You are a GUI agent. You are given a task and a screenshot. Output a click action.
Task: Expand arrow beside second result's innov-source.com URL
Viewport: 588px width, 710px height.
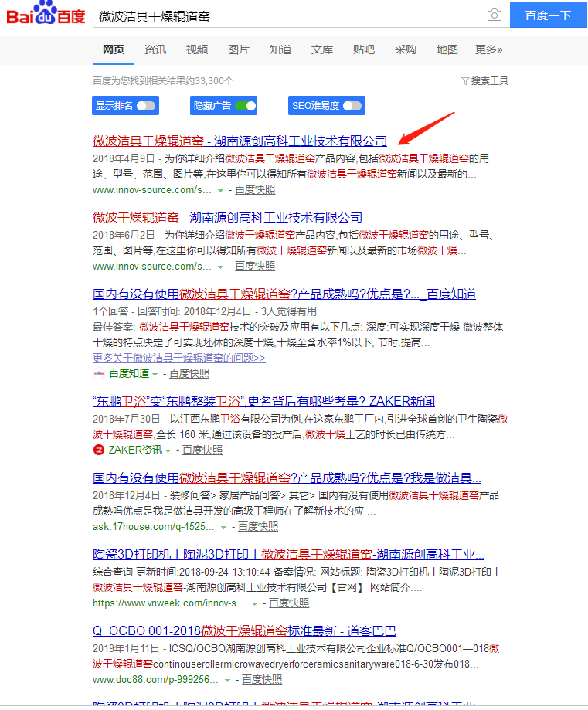pos(221,267)
